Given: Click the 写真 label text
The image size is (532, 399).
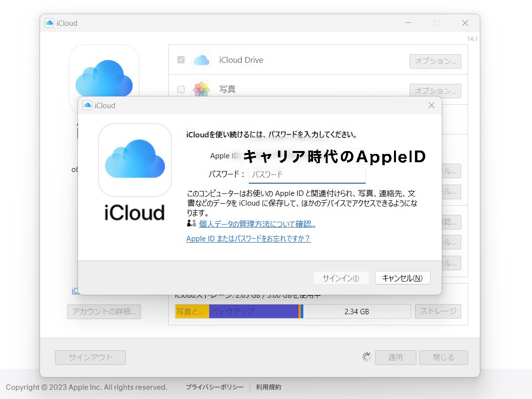Looking at the screenshot, I should coord(227,89).
